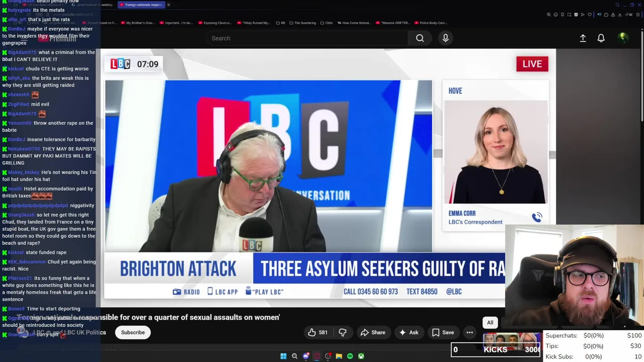Share the LBC video
The height and width of the screenshot is (362, 644).
373,332
